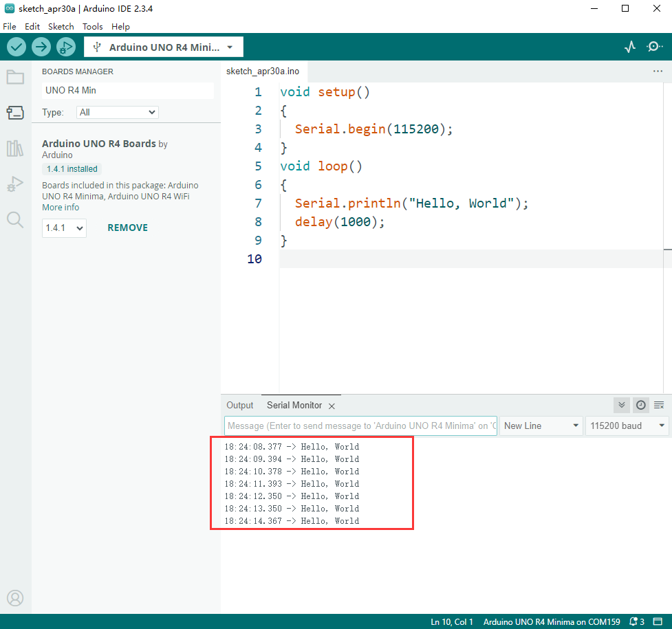Maximize the Arduino IDE window
Screen dimensions: 672x629
pos(625,8)
